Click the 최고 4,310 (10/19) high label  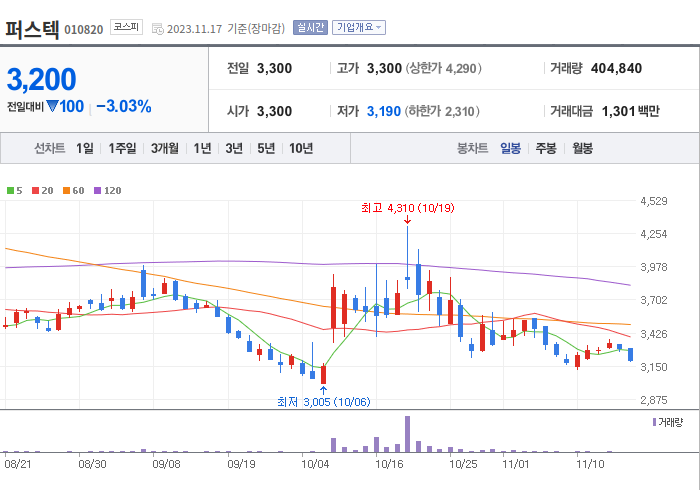point(408,208)
